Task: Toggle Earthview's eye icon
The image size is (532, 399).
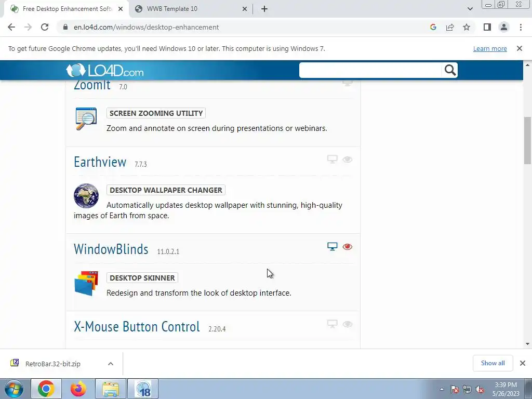Action: click(347, 159)
